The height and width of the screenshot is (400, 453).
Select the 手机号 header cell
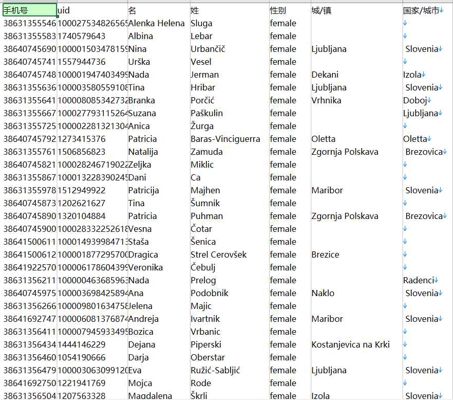click(x=30, y=10)
